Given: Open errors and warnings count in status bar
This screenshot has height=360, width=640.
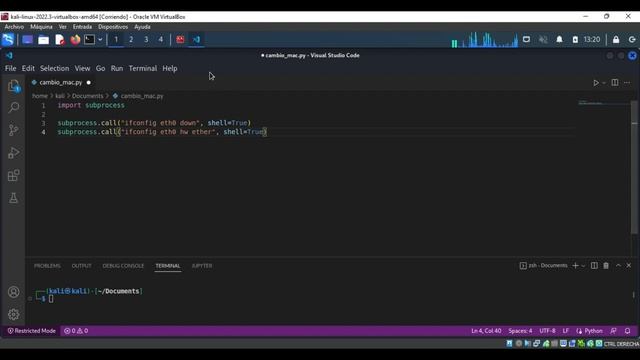Looking at the screenshot, I should tap(76, 331).
